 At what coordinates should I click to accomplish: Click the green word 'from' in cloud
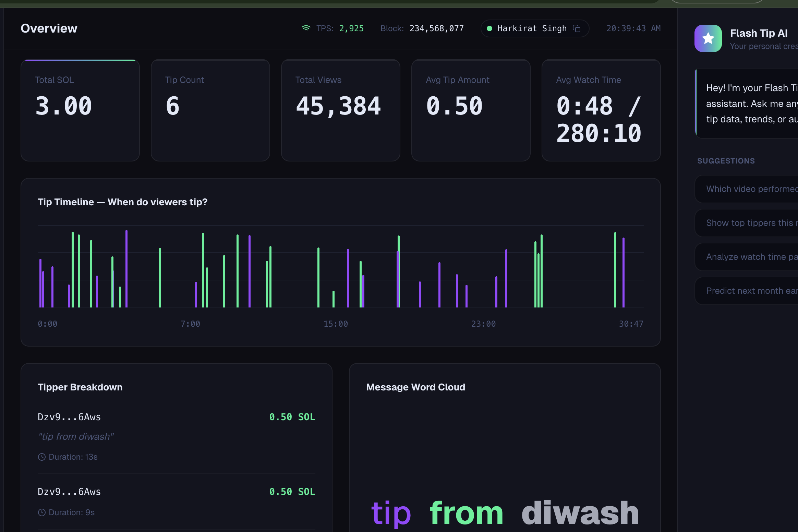click(x=466, y=513)
